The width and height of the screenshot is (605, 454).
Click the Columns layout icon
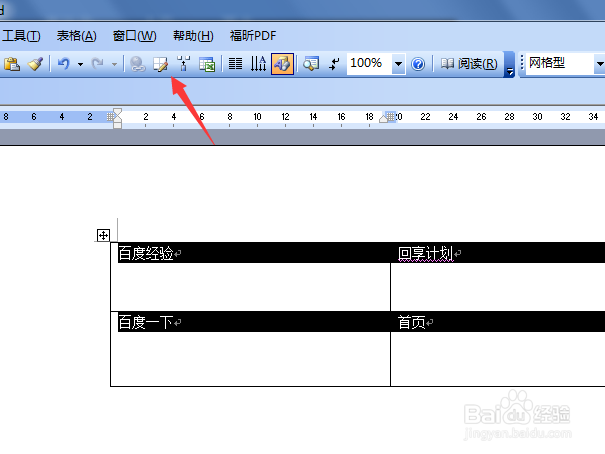235,64
